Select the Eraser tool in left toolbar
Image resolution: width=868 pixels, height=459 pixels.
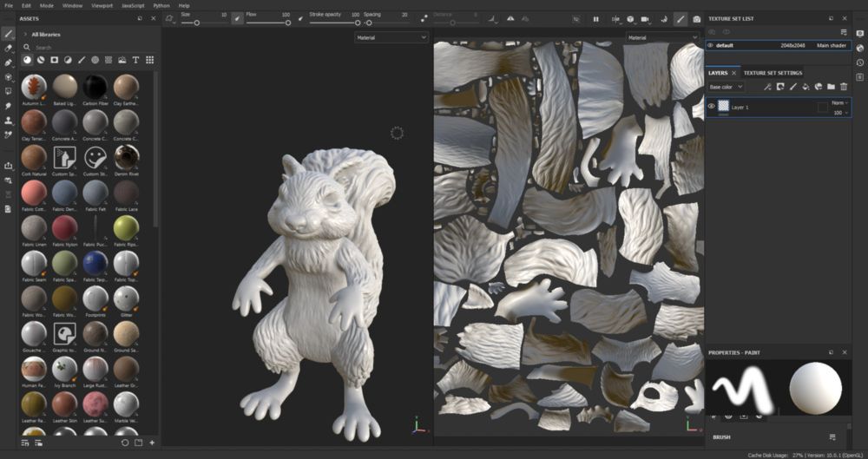[9, 49]
